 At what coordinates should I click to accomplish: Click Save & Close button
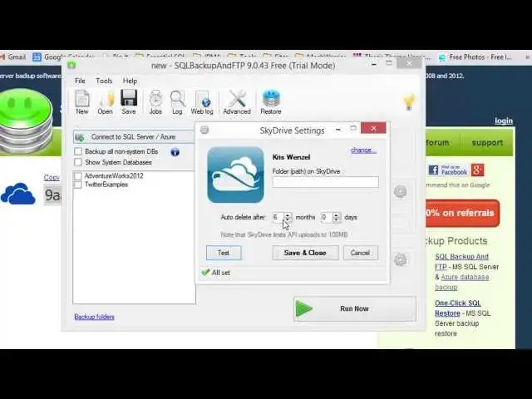[x=305, y=253]
